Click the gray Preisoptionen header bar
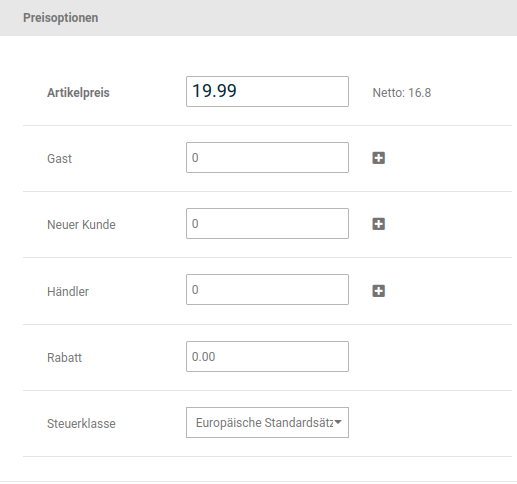 [x=258, y=18]
